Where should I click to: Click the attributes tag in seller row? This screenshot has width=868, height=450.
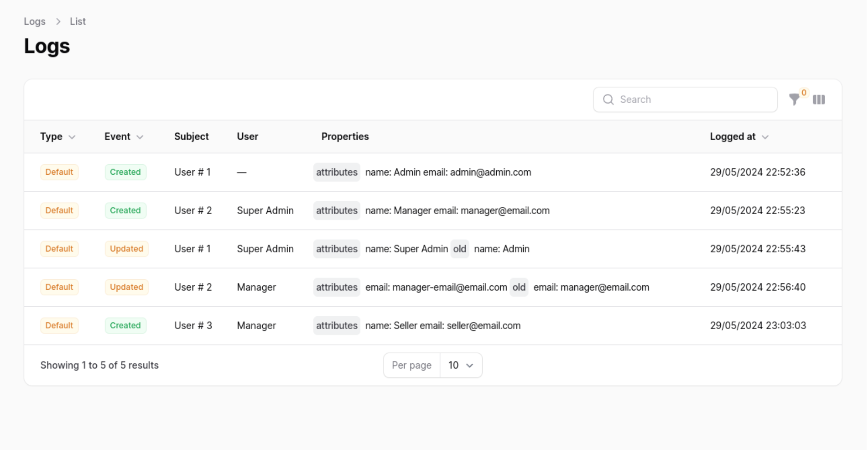point(337,325)
